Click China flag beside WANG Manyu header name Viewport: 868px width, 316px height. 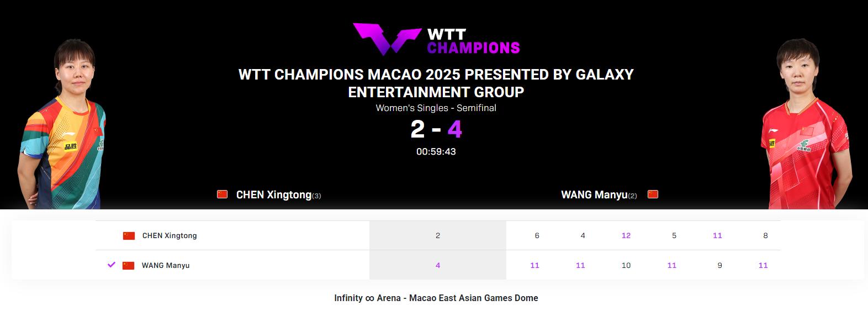(x=653, y=194)
